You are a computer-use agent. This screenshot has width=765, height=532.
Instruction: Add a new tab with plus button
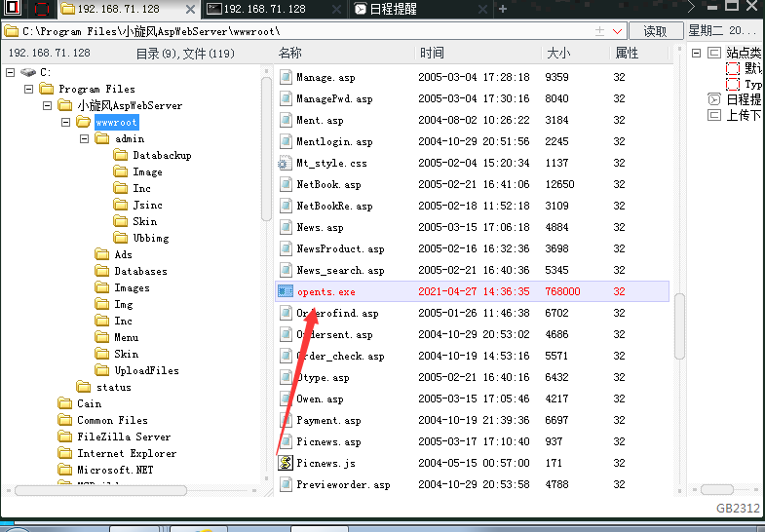(503, 9)
